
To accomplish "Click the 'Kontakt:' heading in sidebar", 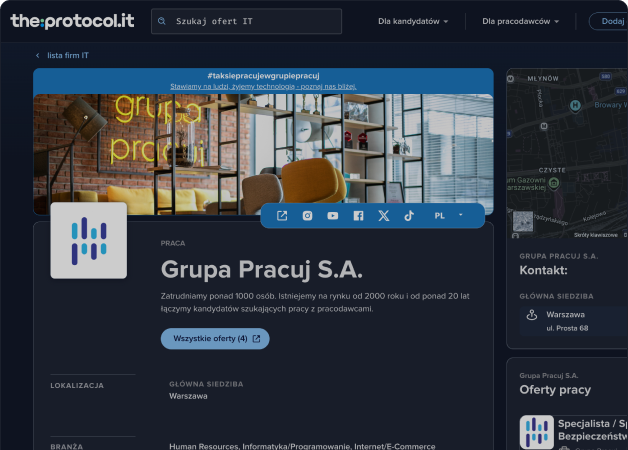I will coord(543,271).
